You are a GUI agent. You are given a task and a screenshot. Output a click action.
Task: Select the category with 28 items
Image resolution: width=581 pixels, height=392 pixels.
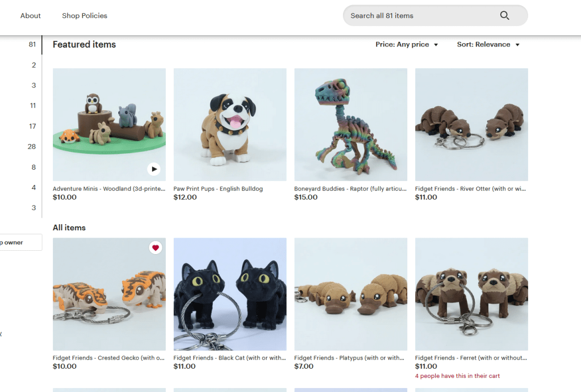pyautogui.click(x=32, y=146)
